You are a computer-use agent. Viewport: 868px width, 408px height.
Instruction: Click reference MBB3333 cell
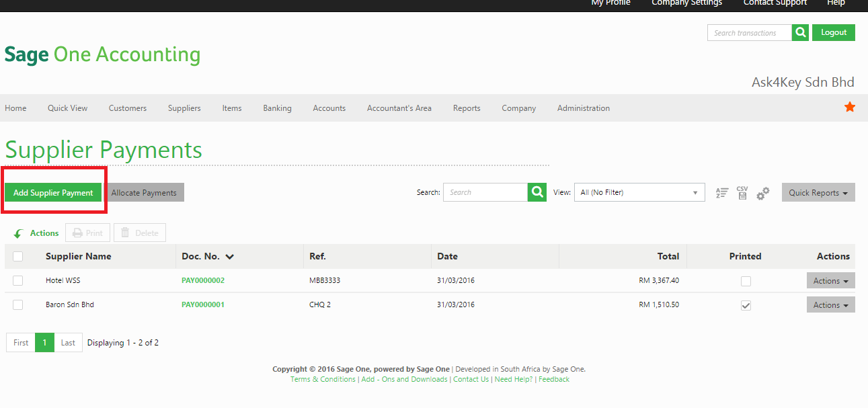coord(325,280)
